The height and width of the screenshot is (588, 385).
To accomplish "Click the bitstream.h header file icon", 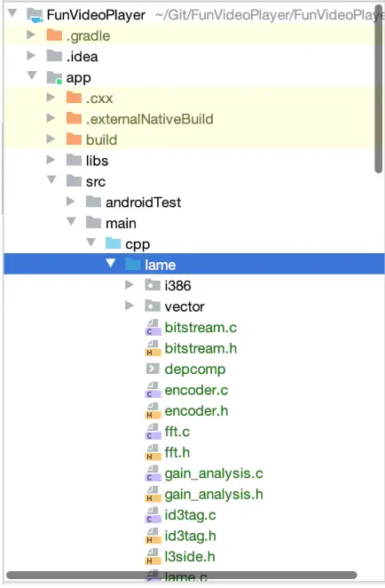I will [152, 348].
